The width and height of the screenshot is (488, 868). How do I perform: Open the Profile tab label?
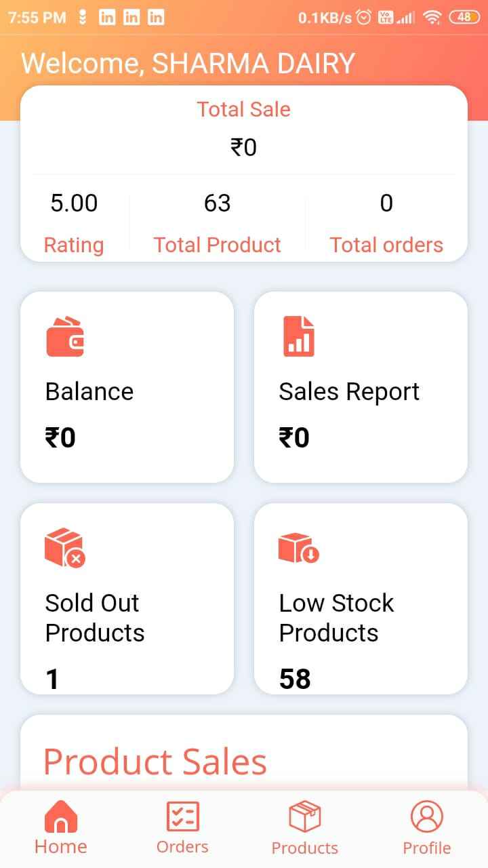[x=427, y=848]
